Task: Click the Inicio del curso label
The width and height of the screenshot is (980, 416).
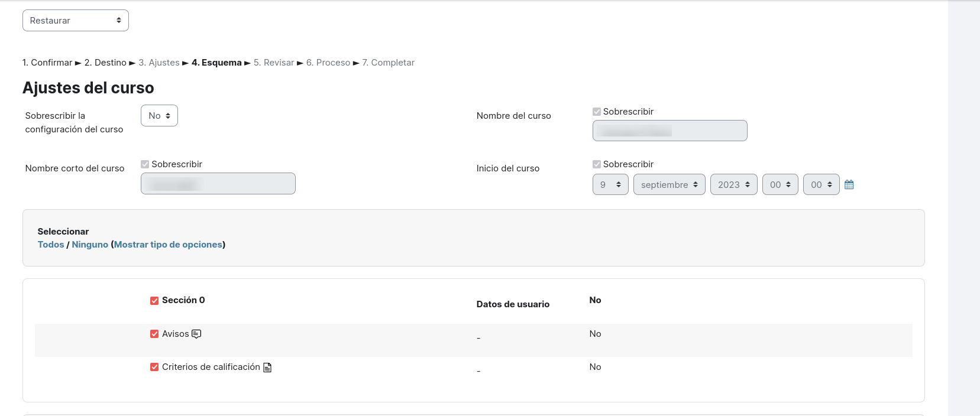Action: pos(508,168)
